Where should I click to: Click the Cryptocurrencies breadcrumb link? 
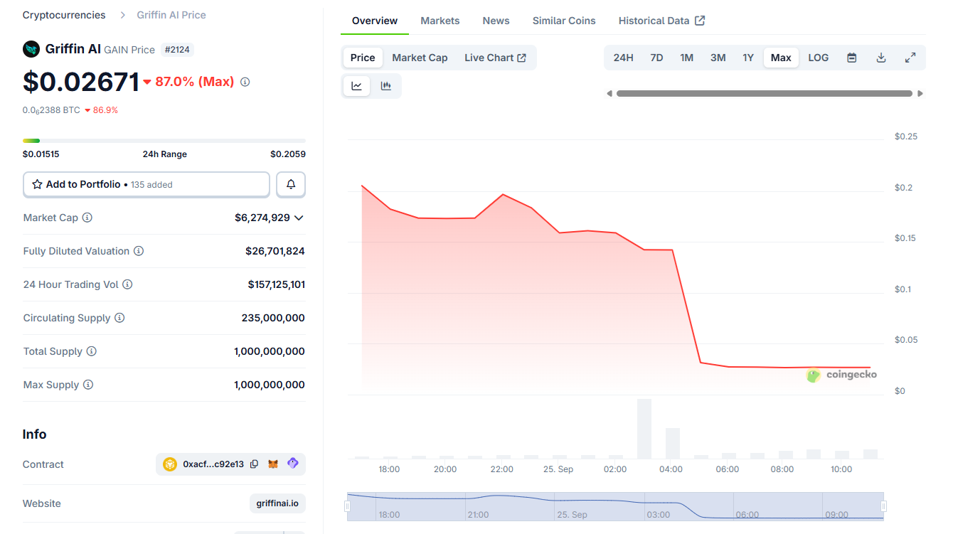(x=64, y=15)
